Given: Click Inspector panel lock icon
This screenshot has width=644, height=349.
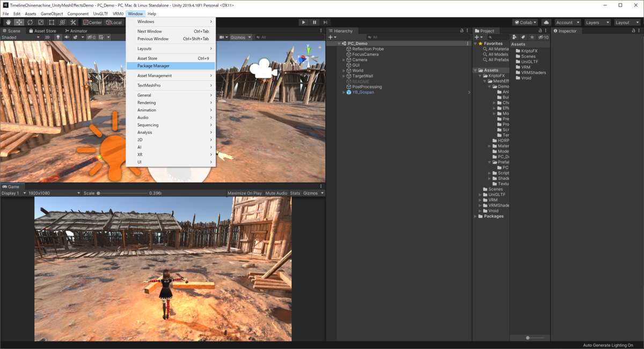Looking at the screenshot, I should point(634,31).
